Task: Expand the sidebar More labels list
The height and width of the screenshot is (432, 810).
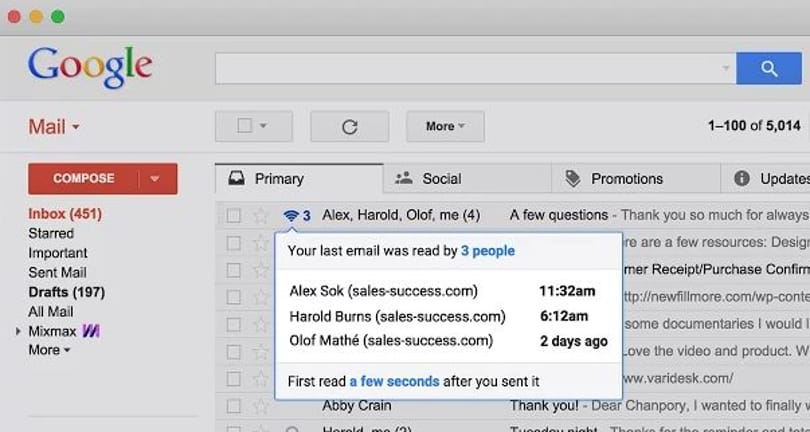Action: pyautogui.click(x=49, y=350)
